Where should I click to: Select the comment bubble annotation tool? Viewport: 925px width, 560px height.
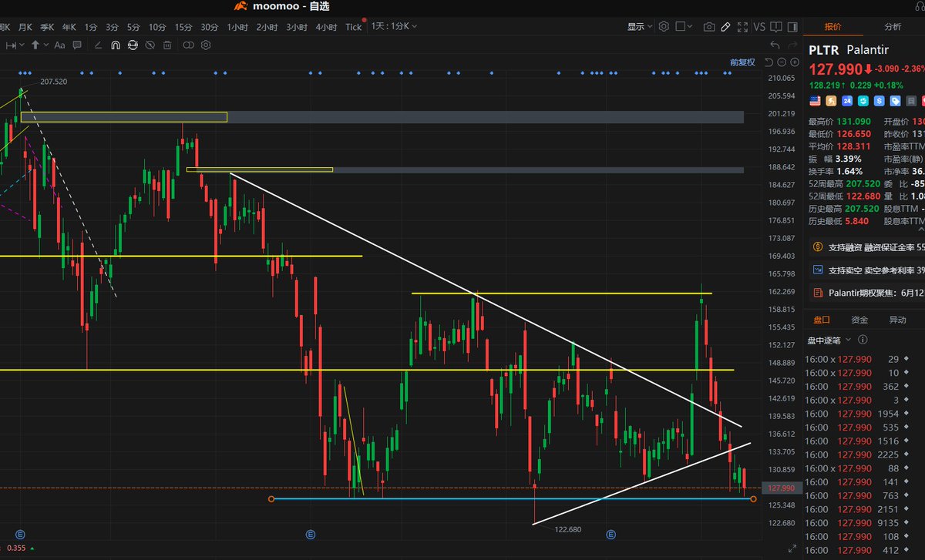(78, 45)
